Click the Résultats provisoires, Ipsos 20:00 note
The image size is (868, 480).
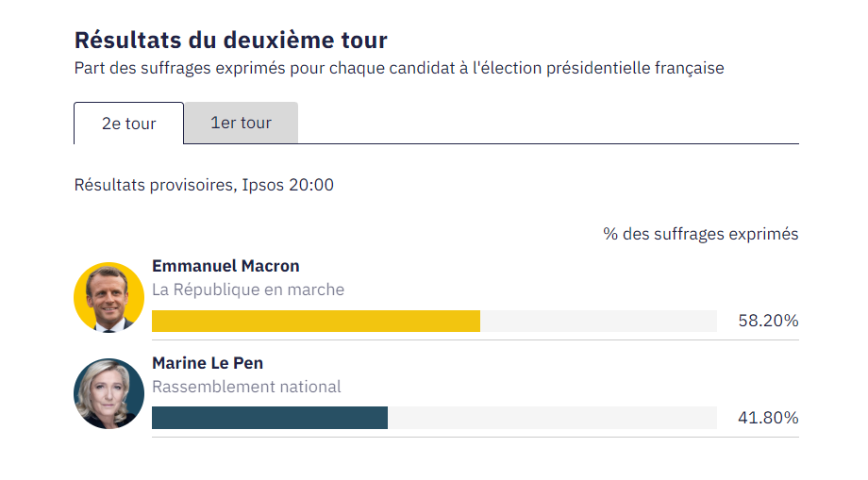coord(204,185)
